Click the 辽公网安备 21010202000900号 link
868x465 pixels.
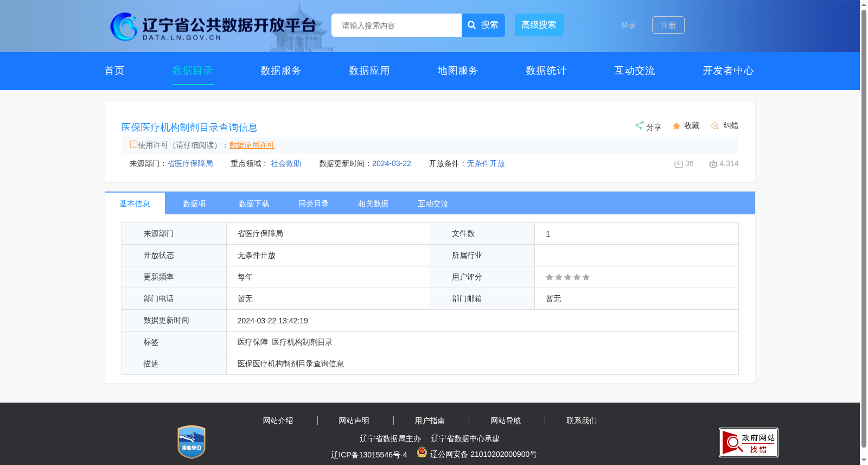point(483,454)
